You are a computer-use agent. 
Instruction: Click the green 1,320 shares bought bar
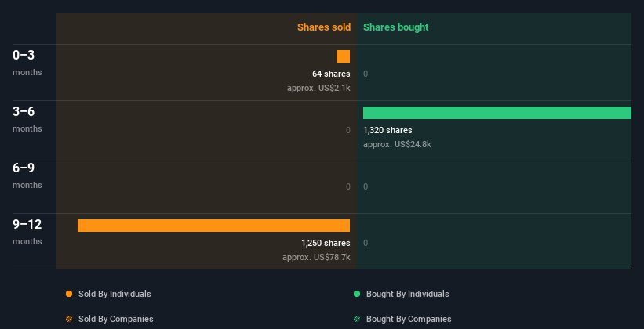click(497, 113)
